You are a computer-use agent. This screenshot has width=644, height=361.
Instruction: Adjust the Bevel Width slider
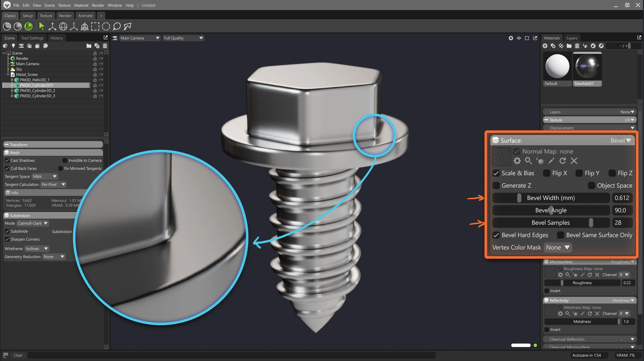tap(551, 198)
